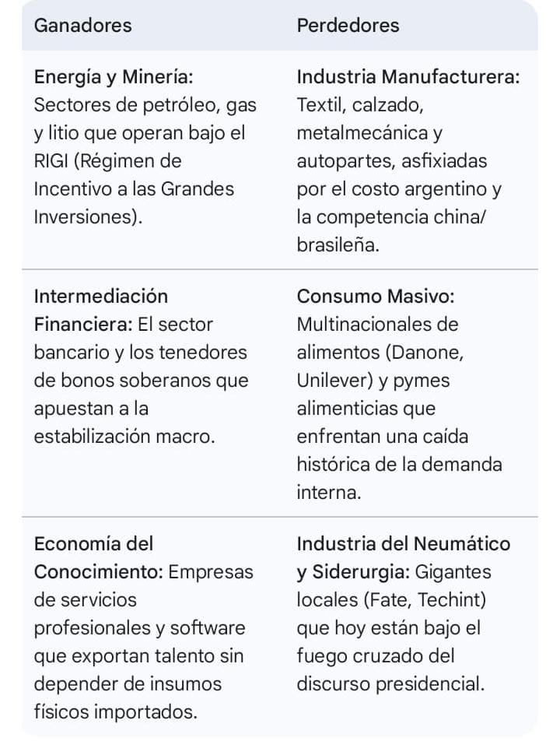Click the Perdedores column header
This screenshot has height=748, width=560.
click(348, 25)
